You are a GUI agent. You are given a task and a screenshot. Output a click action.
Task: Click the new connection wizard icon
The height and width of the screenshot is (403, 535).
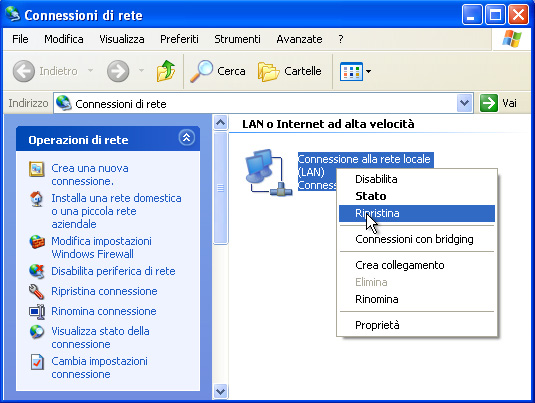[37, 169]
